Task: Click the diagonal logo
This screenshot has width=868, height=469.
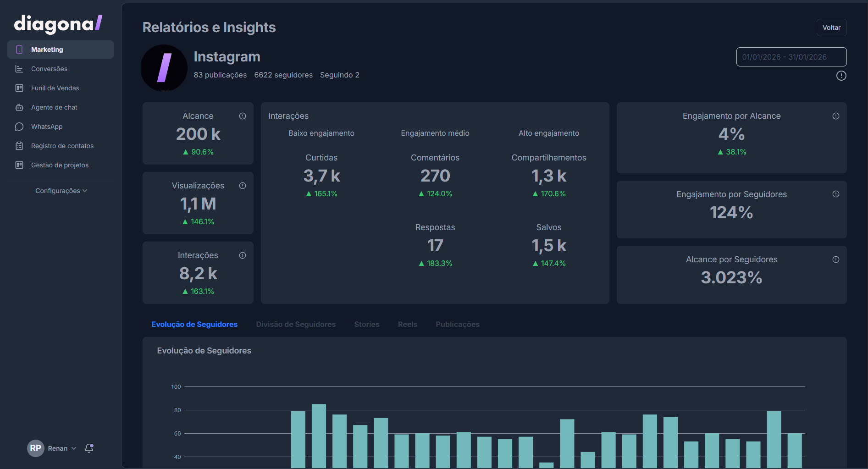Action: click(58, 24)
